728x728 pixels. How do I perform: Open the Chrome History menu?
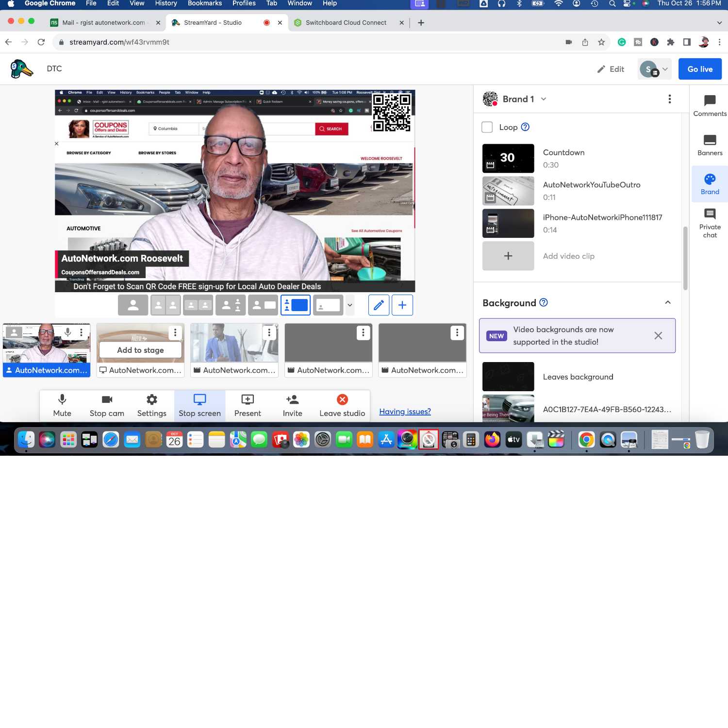[x=166, y=3]
